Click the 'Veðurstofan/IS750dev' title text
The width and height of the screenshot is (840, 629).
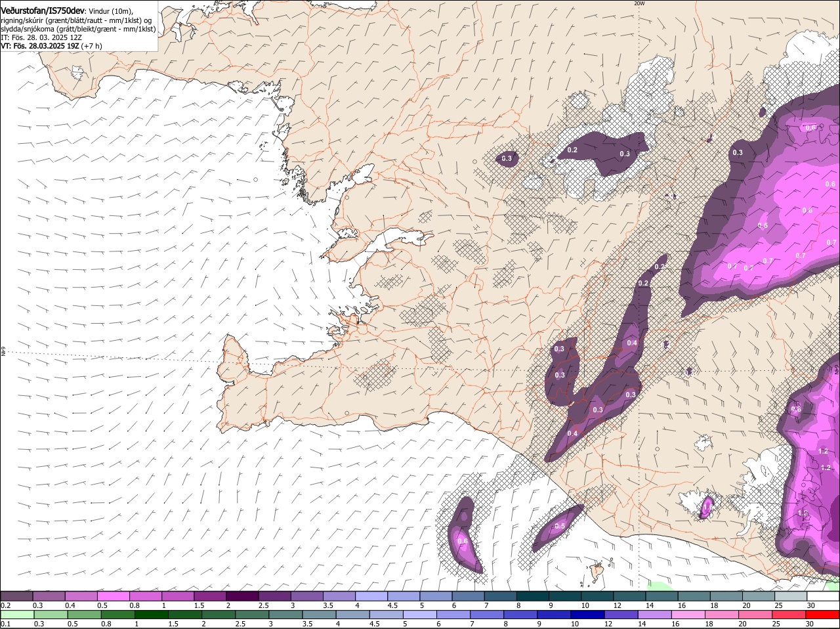coord(43,10)
